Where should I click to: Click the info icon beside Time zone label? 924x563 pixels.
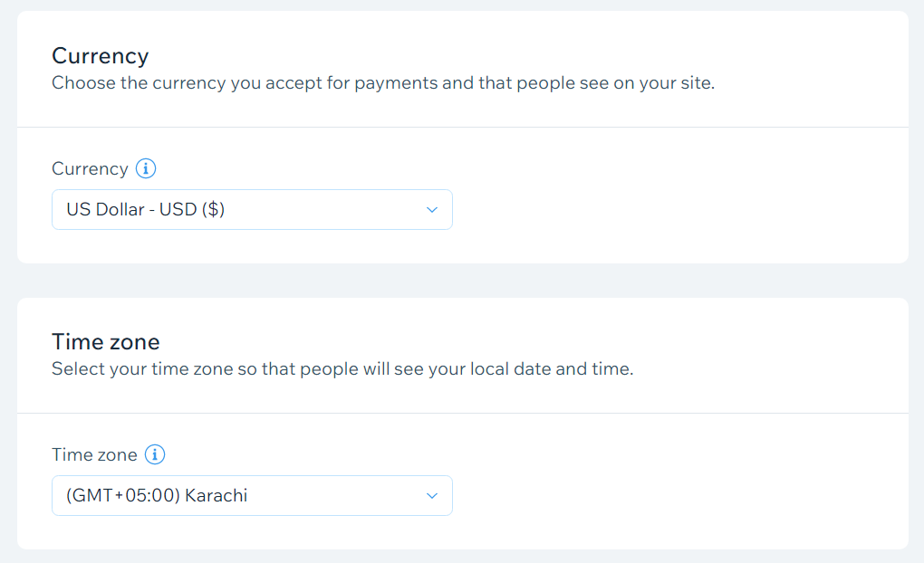tap(155, 454)
